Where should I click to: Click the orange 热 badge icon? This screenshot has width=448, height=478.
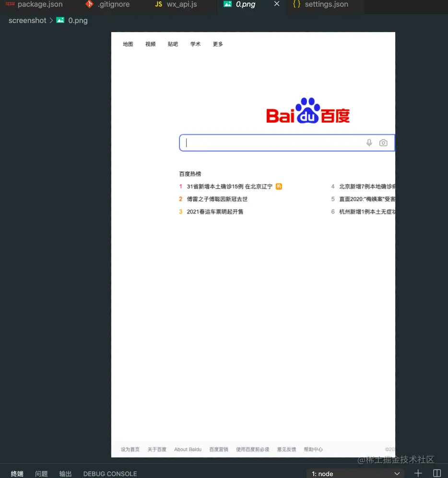click(279, 187)
